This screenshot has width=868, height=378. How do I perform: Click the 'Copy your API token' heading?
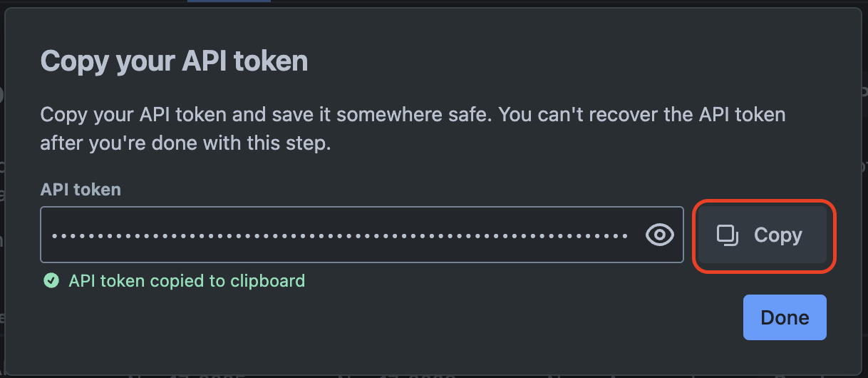pyautogui.click(x=175, y=61)
